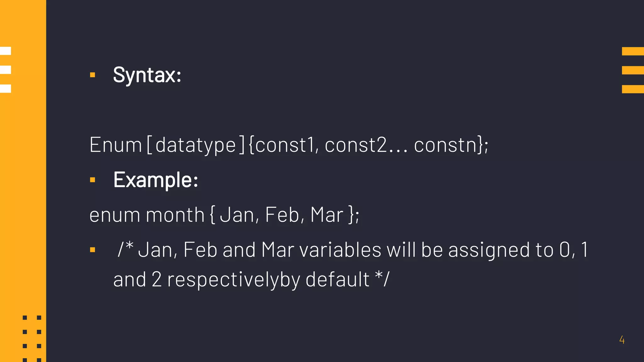
Task: Click the word Feb in the enum example
Action: (282, 215)
